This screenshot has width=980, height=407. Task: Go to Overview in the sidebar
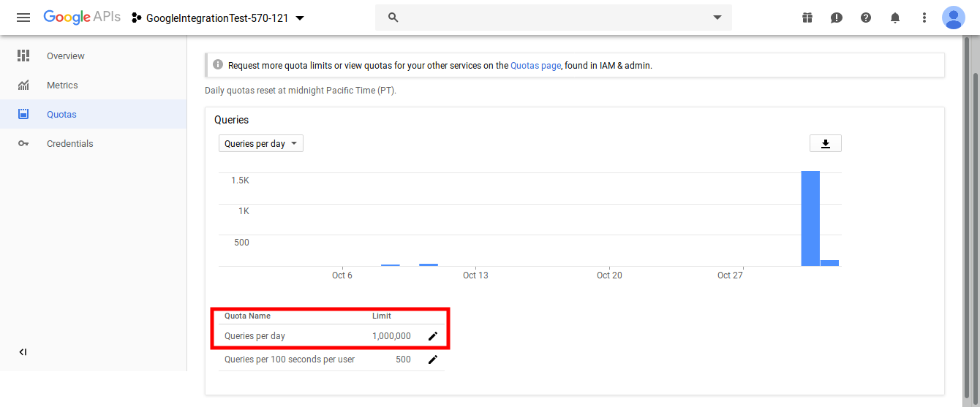click(x=65, y=56)
